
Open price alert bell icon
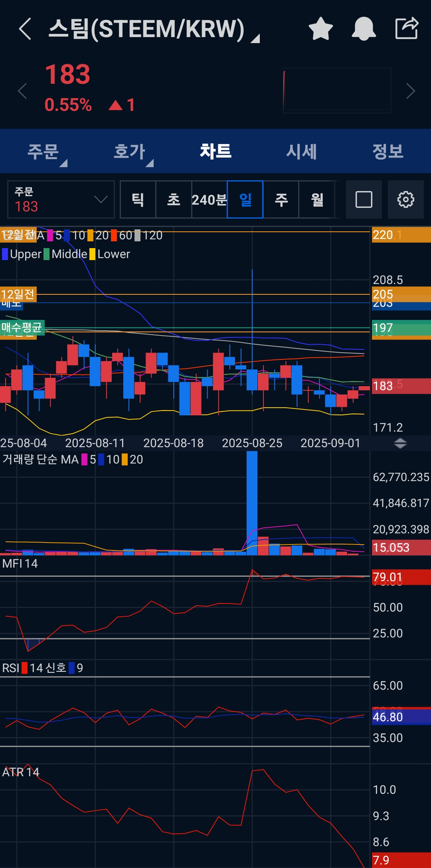(x=364, y=29)
